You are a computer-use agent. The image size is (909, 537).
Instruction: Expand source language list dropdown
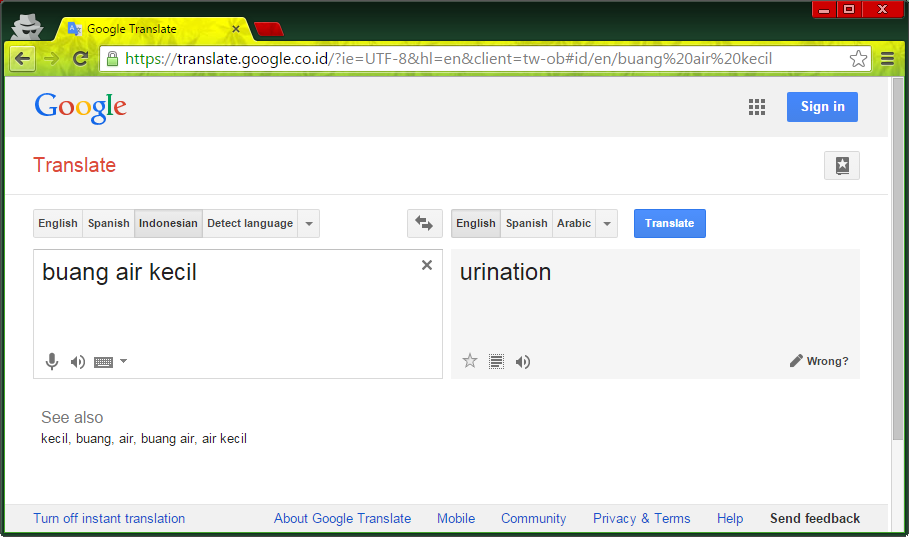pyautogui.click(x=309, y=223)
